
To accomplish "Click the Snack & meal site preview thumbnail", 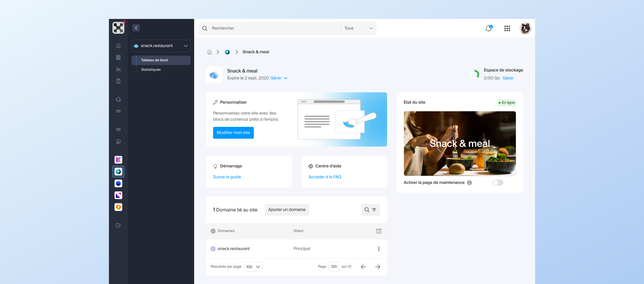I will [x=460, y=143].
